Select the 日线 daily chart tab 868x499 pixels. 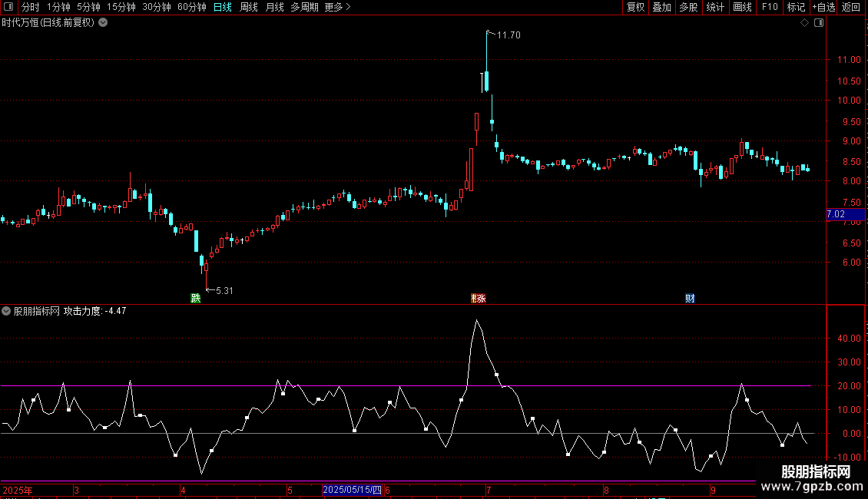223,7
